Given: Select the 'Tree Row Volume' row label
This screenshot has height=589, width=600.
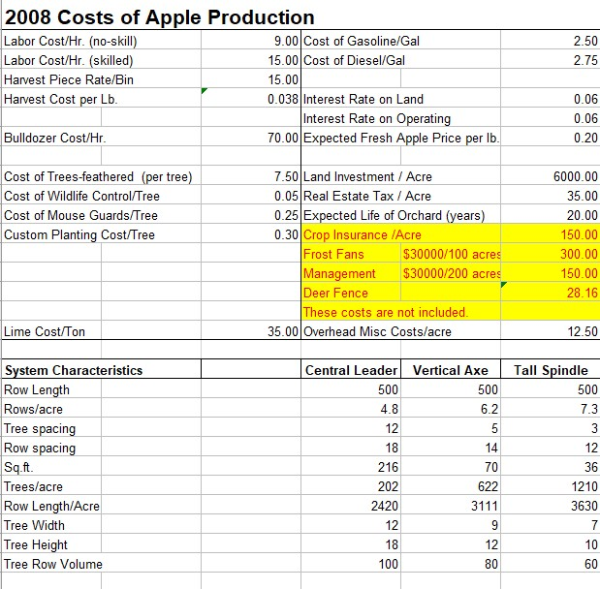Looking at the screenshot, I should tap(53, 564).
